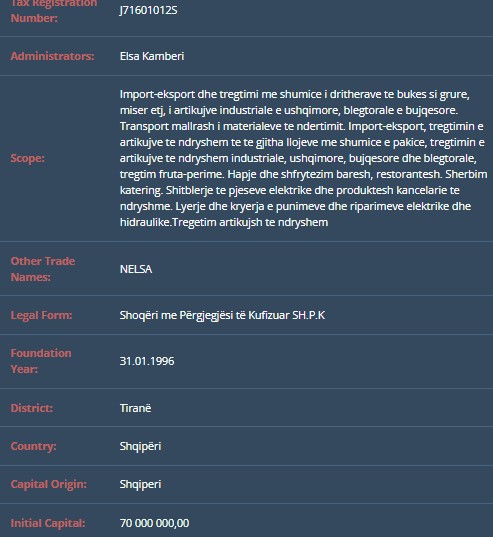Select the administrator name Elsa Kamberi
The image size is (493, 537).
152,56
